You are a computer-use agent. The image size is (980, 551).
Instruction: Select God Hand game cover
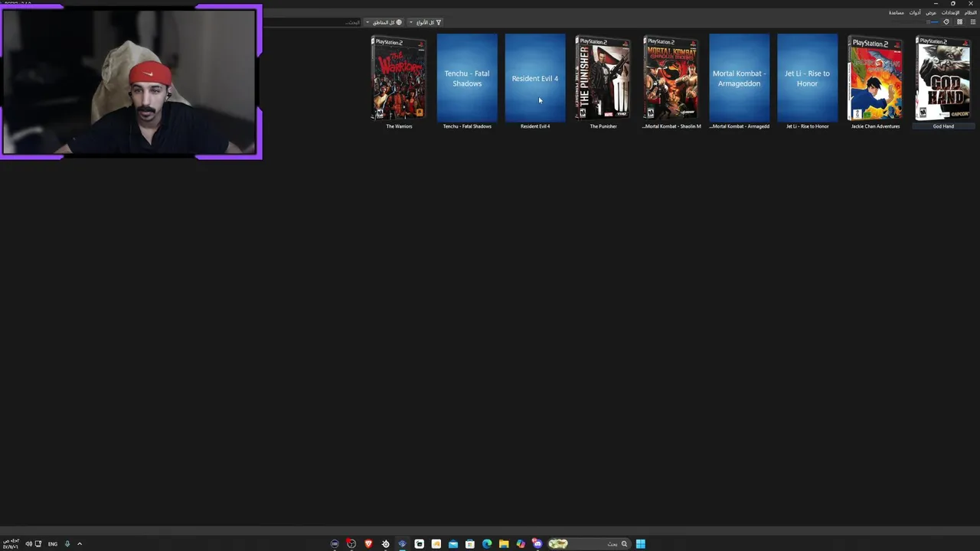tap(943, 78)
